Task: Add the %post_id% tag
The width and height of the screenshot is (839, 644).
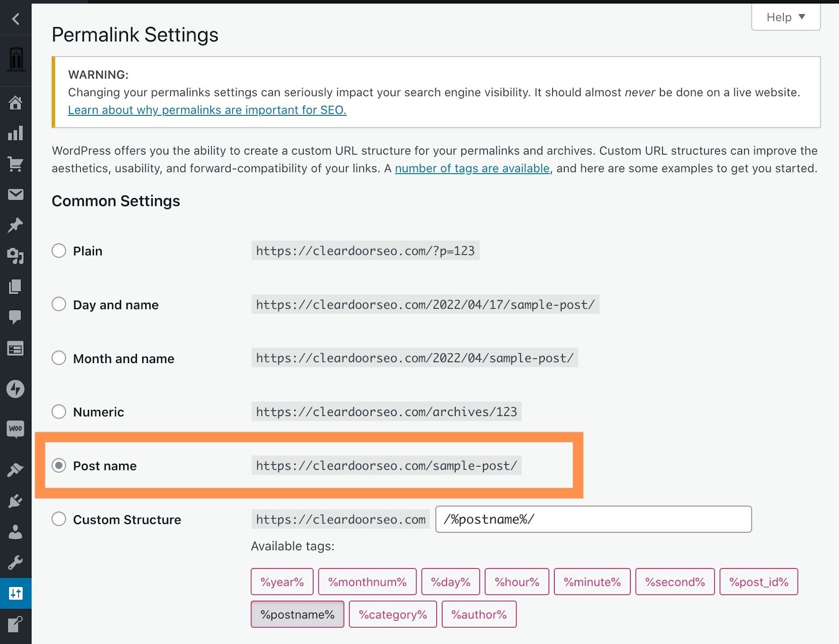Action: click(x=759, y=582)
